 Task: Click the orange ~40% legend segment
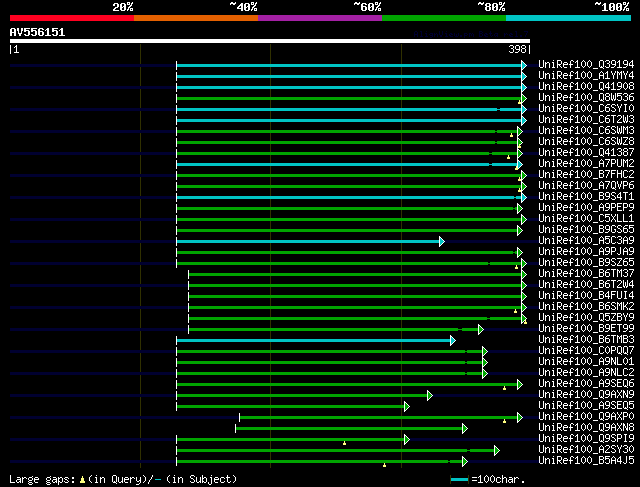click(x=196, y=18)
